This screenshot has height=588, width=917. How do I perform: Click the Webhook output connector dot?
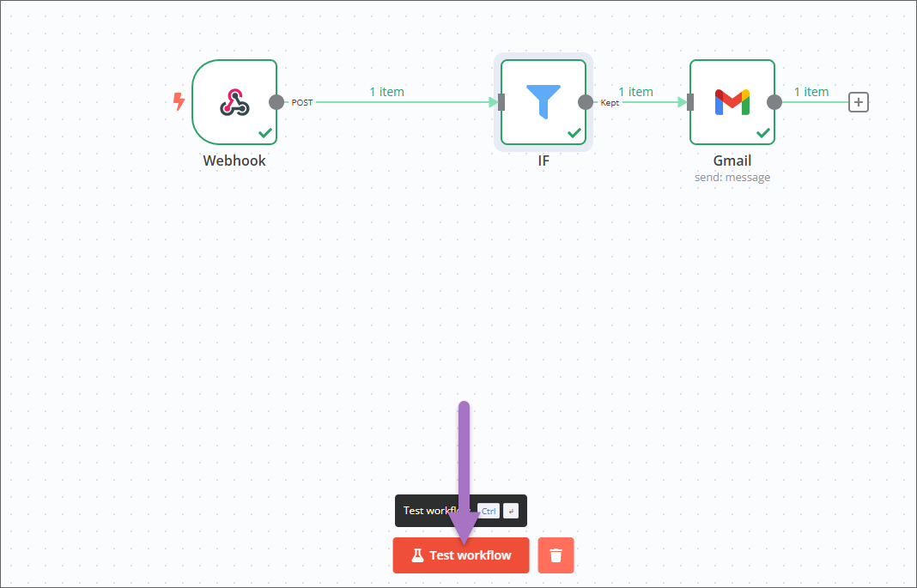pyautogui.click(x=276, y=102)
